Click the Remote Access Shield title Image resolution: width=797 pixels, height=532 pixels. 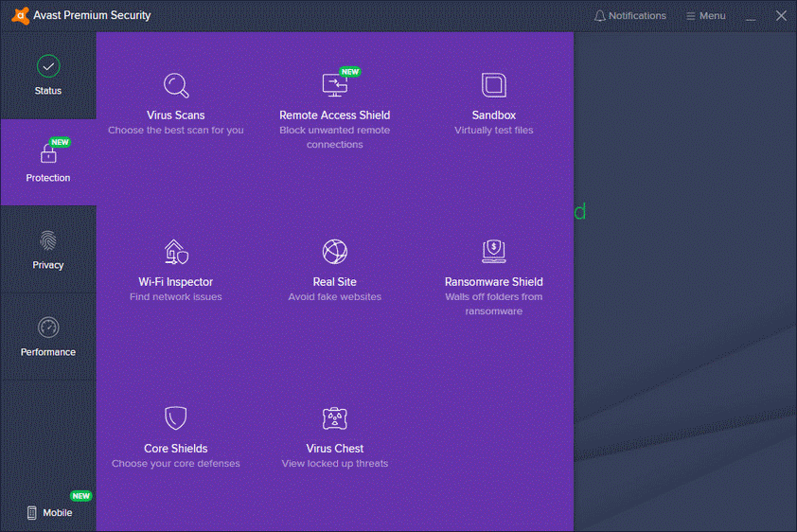click(334, 115)
